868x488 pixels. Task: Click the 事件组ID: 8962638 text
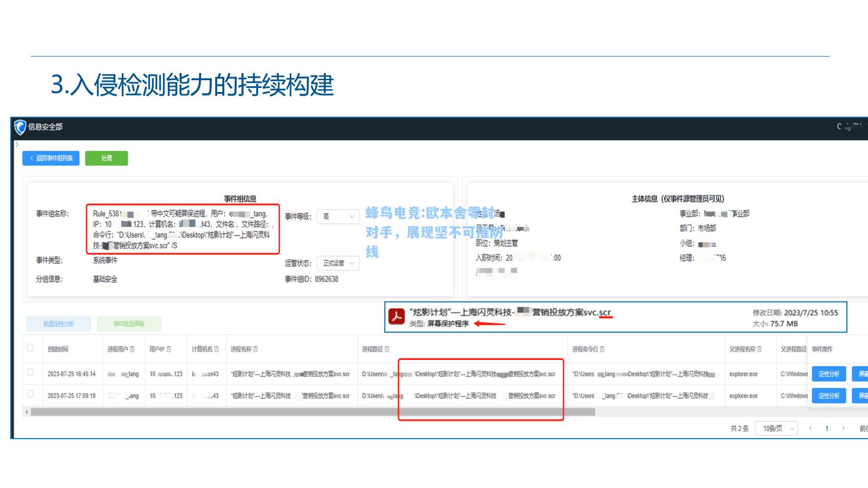[x=312, y=279]
